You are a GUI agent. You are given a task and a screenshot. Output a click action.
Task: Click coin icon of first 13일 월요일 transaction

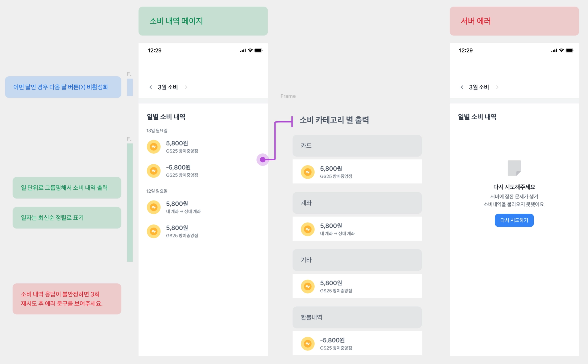click(x=154, y=147)
